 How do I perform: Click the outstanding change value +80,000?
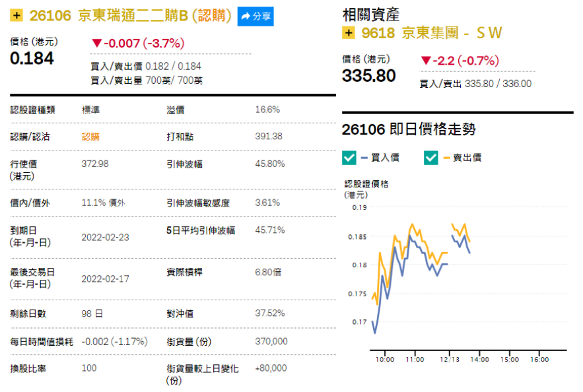pos(271,368)
